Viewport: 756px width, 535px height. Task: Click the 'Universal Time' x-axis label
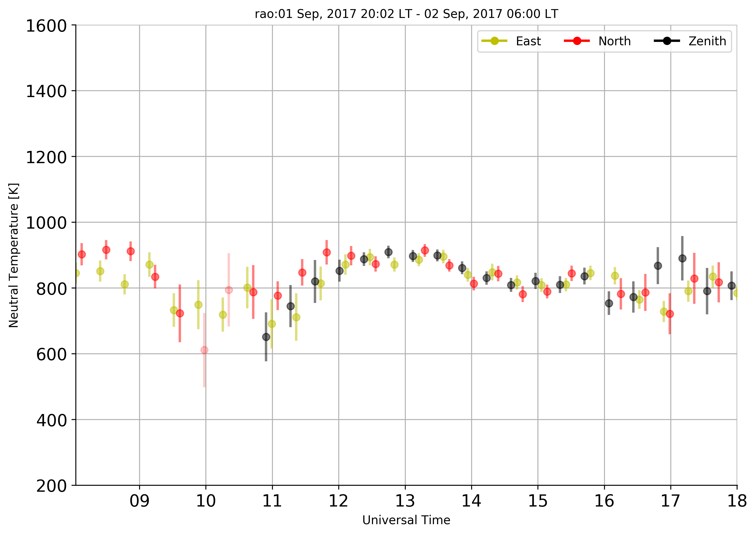click(406, 520)
